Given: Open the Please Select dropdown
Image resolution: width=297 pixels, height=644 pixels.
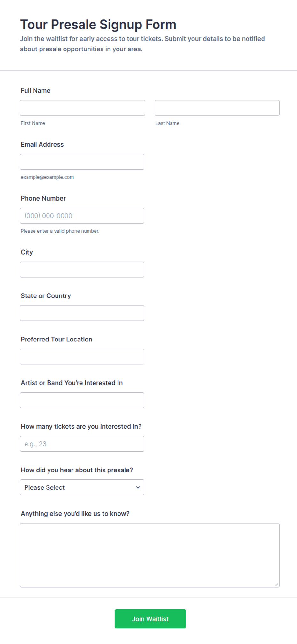Looking at the screenshot, I should [x=82, y=487].
